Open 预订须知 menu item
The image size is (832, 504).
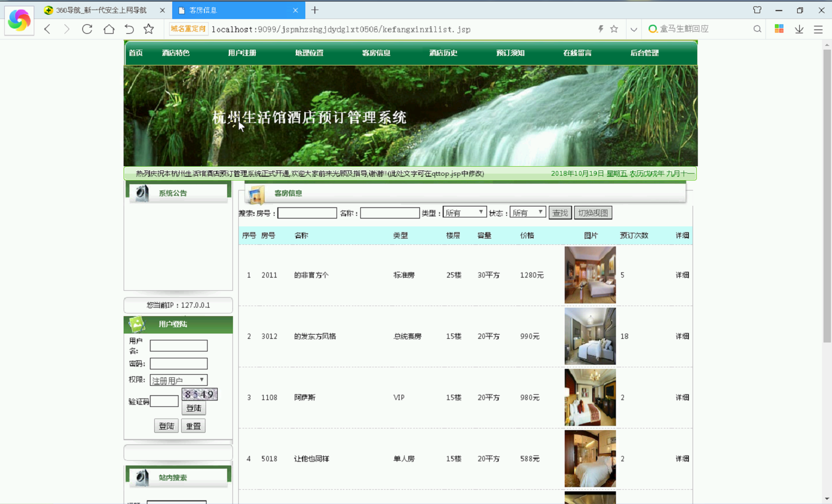(510, 53)
